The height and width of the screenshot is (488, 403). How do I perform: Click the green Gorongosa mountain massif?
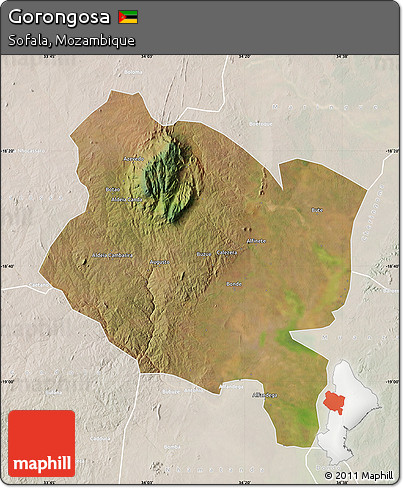(168, 182)
